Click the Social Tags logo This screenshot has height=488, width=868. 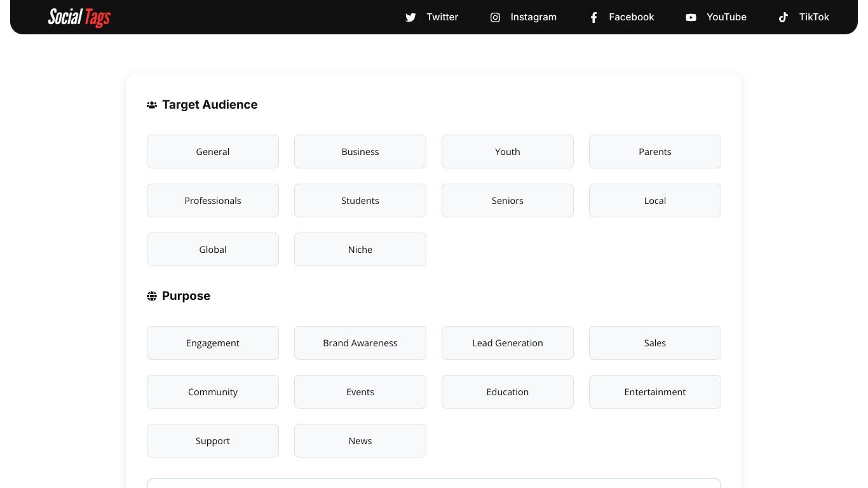79,17
